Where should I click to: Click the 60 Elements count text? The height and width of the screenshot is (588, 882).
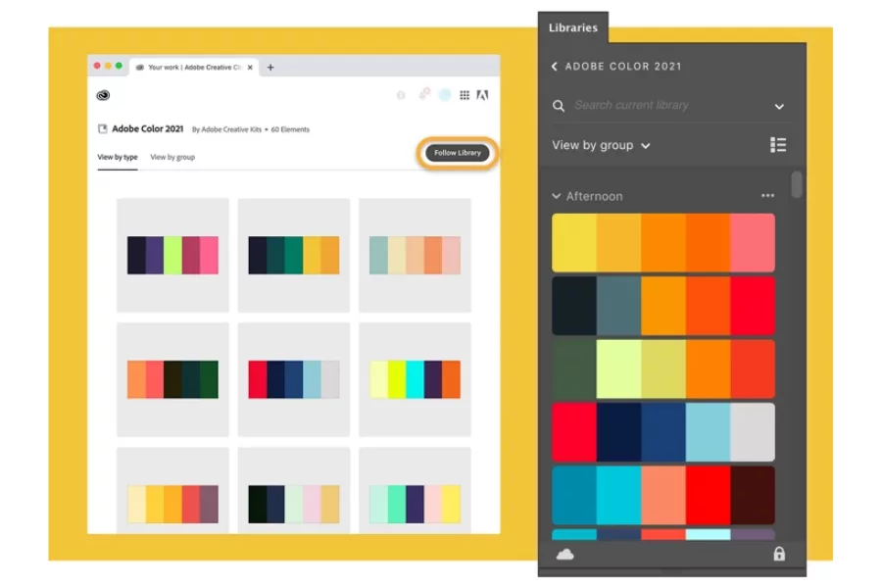(x=290, y=129)
